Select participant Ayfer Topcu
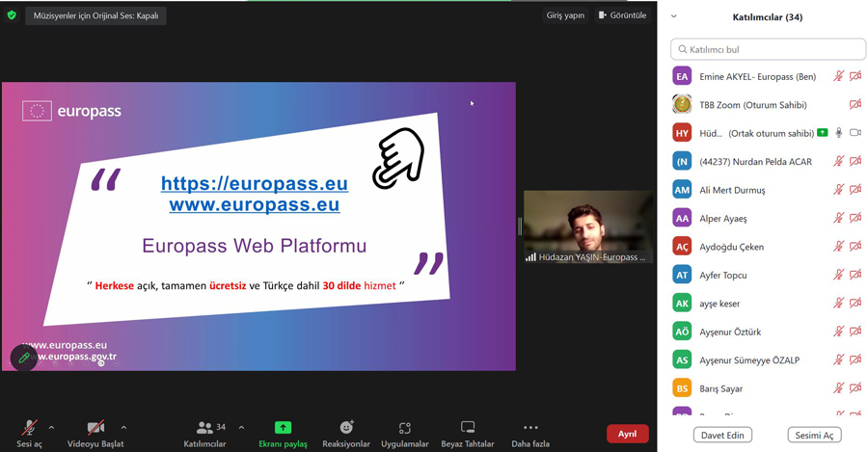 point(768,275)
